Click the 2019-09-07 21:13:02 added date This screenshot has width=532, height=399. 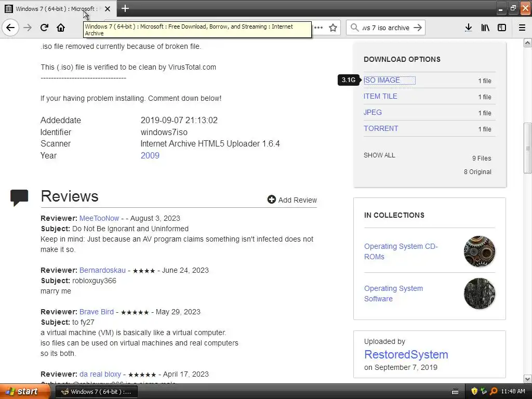(179, 120)
